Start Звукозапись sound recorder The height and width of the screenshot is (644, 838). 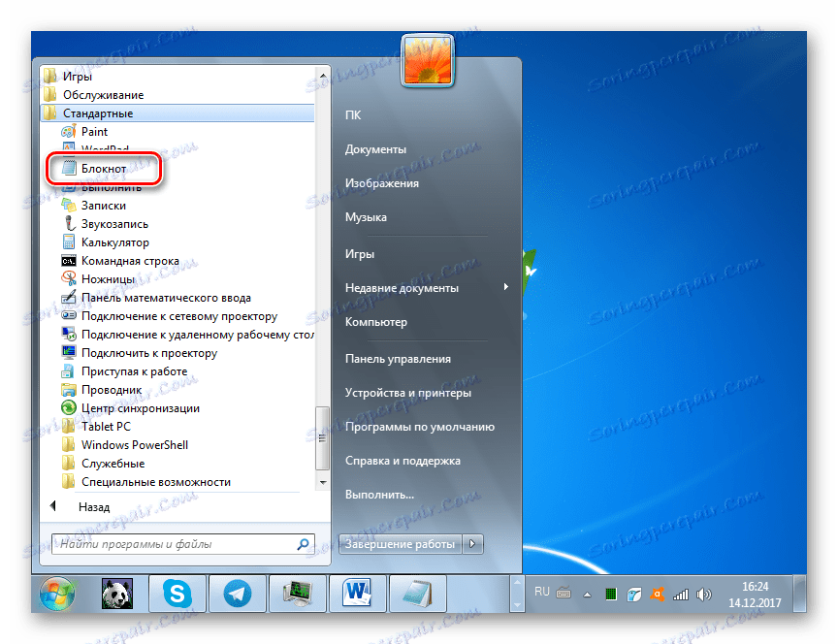105,224
